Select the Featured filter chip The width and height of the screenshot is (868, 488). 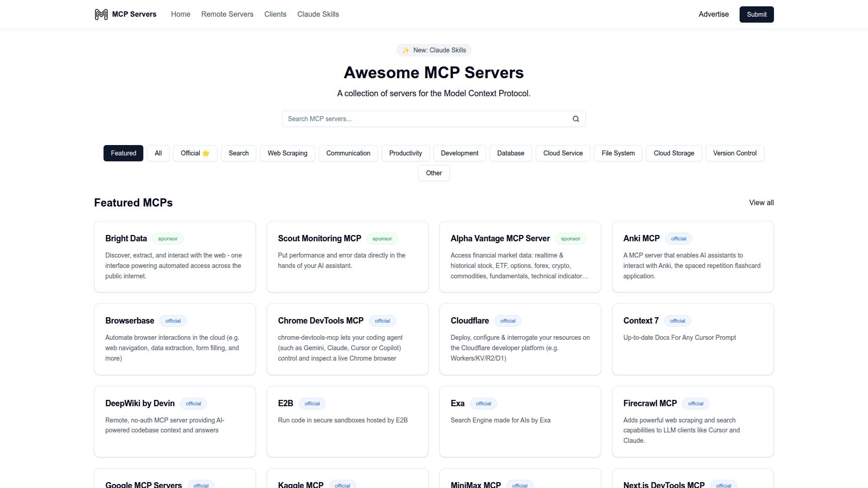point(123,153)
